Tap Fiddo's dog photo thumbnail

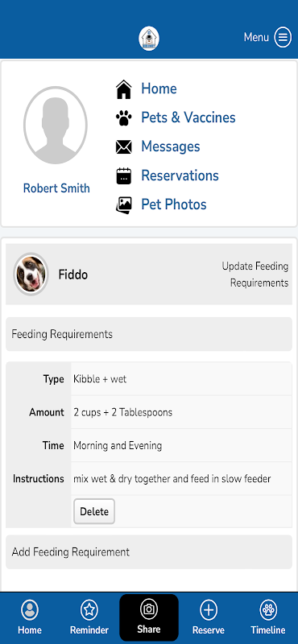pos(31,274)
